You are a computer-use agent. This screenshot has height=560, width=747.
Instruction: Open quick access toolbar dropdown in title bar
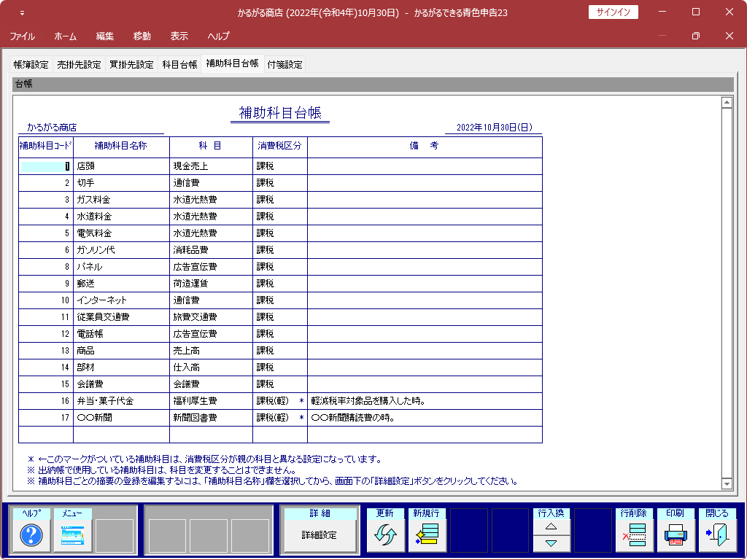tap(22, 13)
